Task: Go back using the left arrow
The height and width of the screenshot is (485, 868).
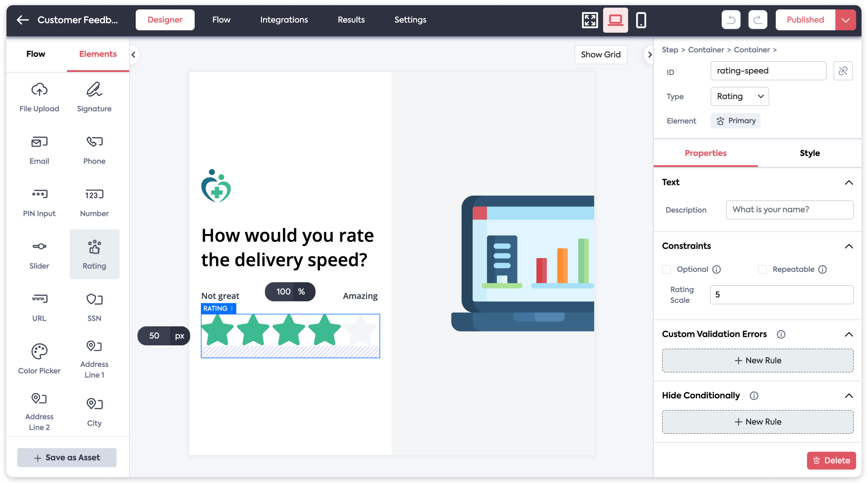Action: 23,20
